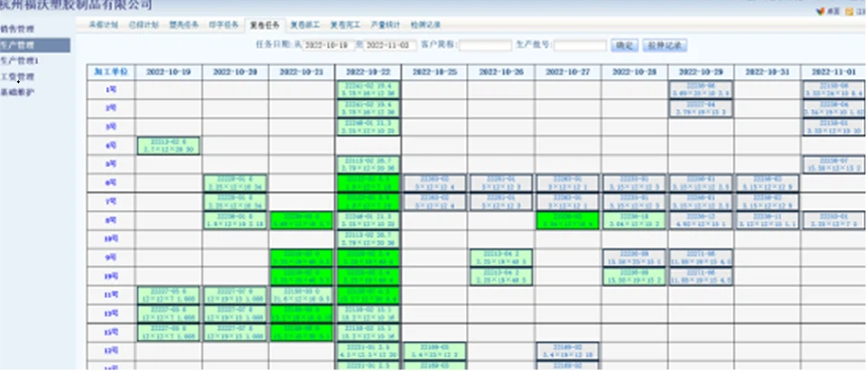Click the 2022-10-27 column header
This screenshot has height=371, width=868.
[567, 72]
